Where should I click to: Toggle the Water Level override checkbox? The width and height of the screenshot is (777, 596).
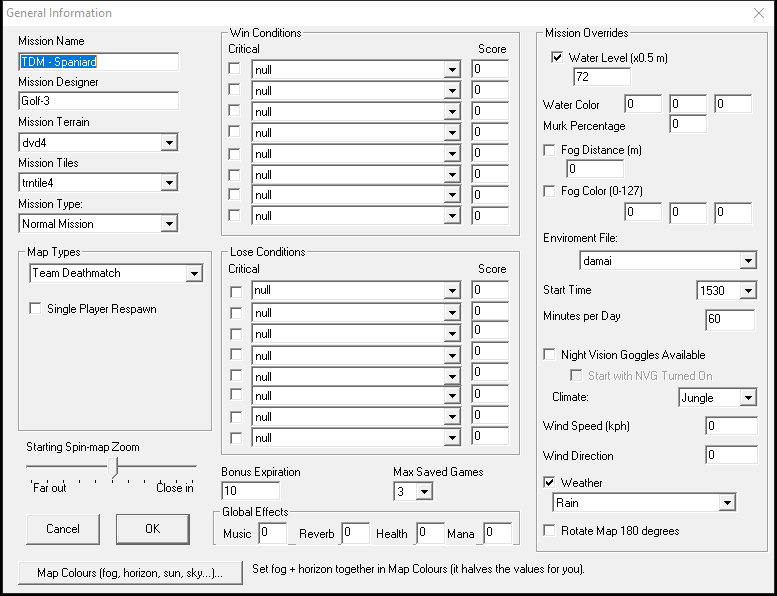tap(557, 57)
